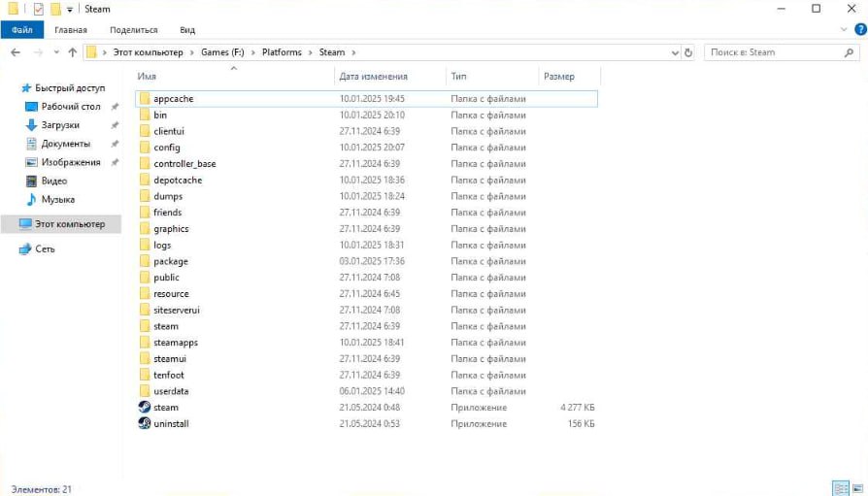This screenshot has width=868, height=496.
Task: Select the steamapps folder icon
Action: 145,343
